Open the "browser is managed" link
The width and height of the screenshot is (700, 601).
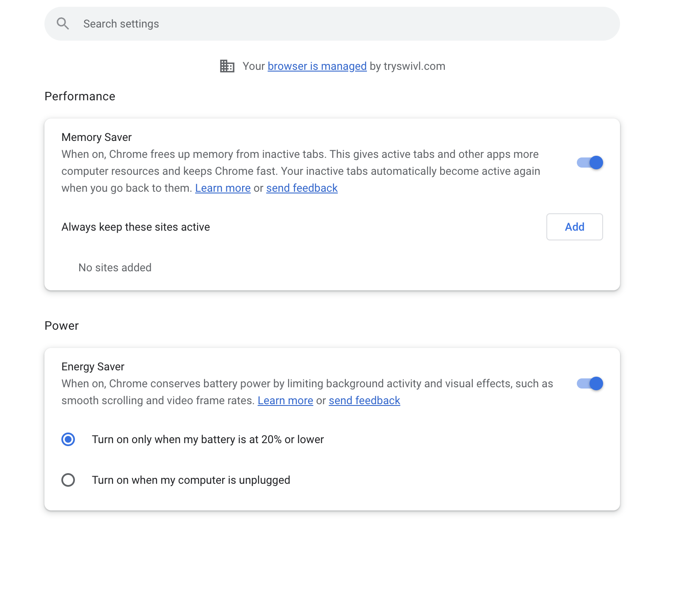point(317,66)
